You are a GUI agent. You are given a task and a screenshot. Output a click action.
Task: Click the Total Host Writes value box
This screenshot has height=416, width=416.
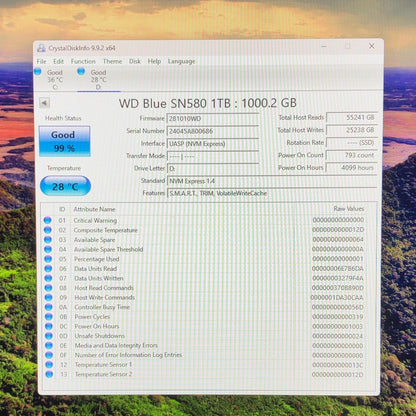point(352,130)
